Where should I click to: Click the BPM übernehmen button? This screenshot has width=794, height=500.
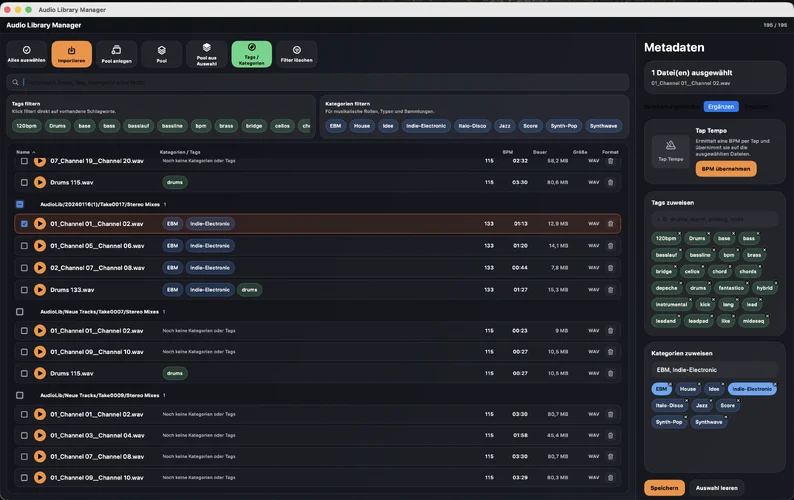tap(726, 169)
